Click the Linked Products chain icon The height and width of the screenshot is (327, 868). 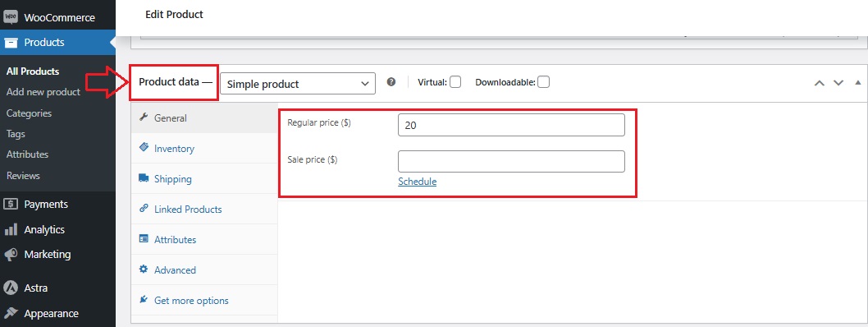(144, 209)
